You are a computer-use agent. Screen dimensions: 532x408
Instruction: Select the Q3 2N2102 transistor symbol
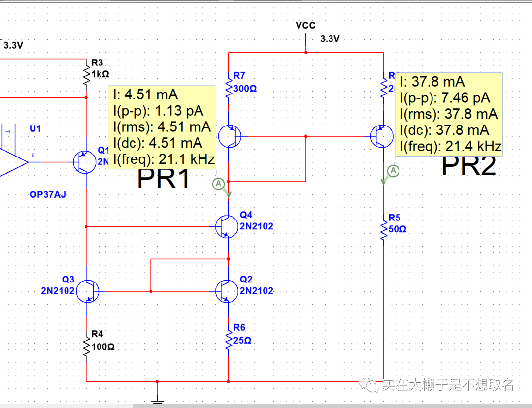pos(89,291)
